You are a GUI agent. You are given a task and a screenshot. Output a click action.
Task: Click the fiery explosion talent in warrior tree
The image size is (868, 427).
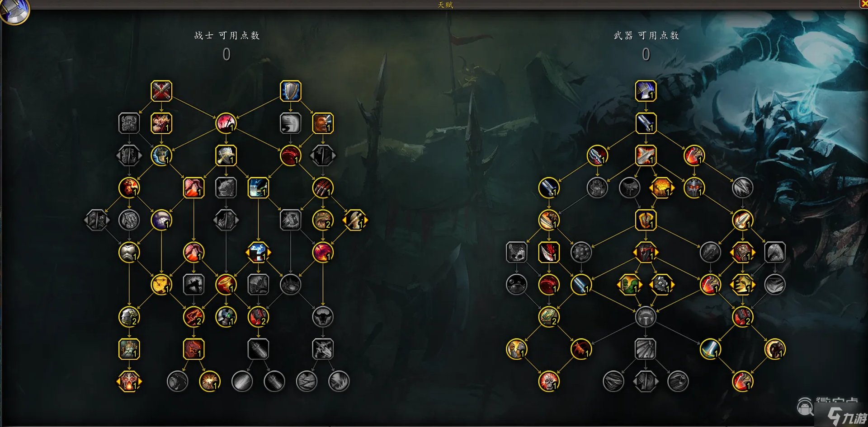210,381
